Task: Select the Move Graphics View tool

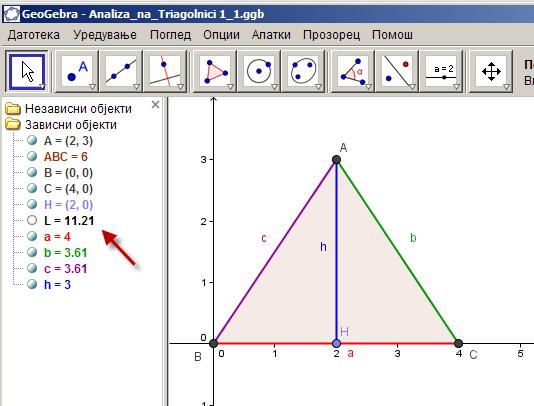Action: (491, 71)
